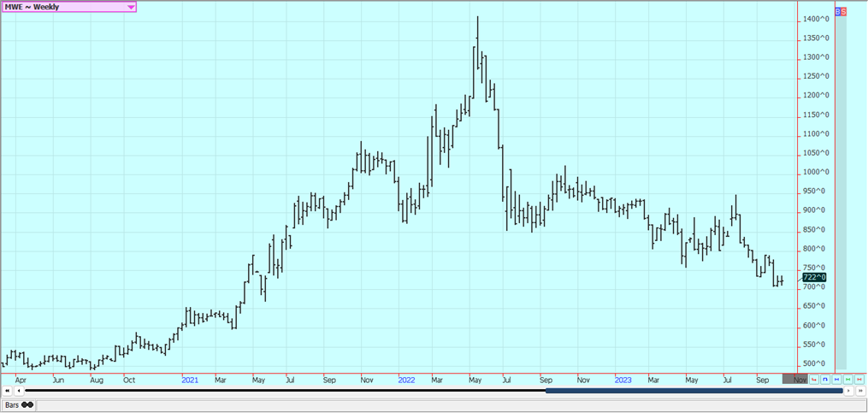Image resolution: width=868 pixels, height=413 pixels.
Task: Click the red horizontal spacing icon
Action: [x=859, y=380]
